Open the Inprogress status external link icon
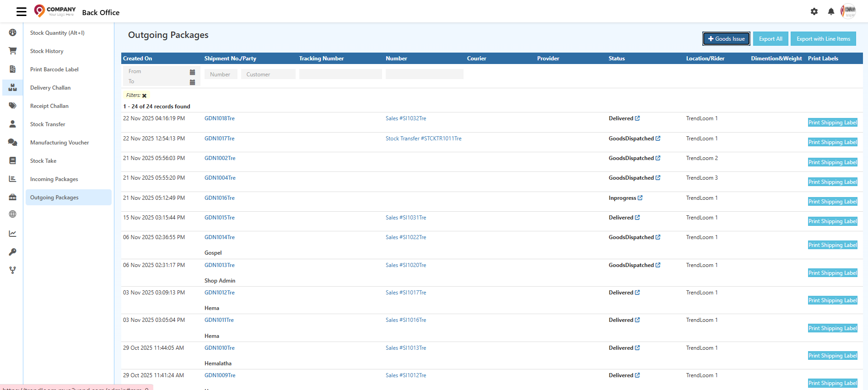868x390 pixels. pyautogui.click(x=640, y=198)
